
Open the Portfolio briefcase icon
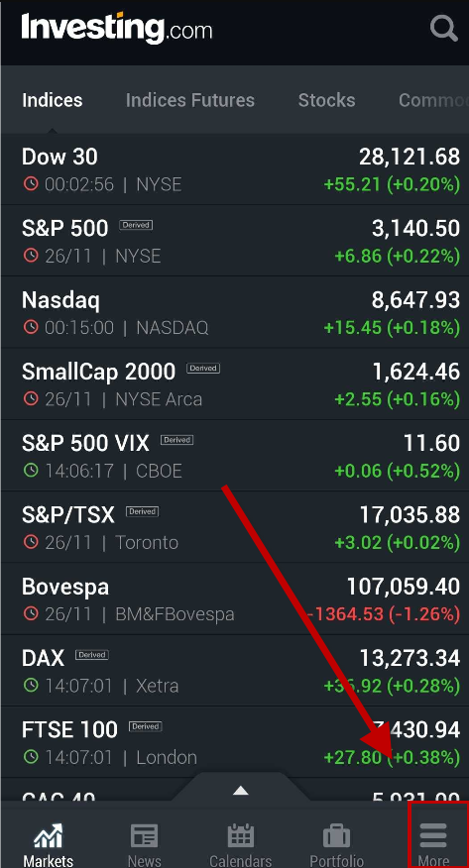coord(336,836)
